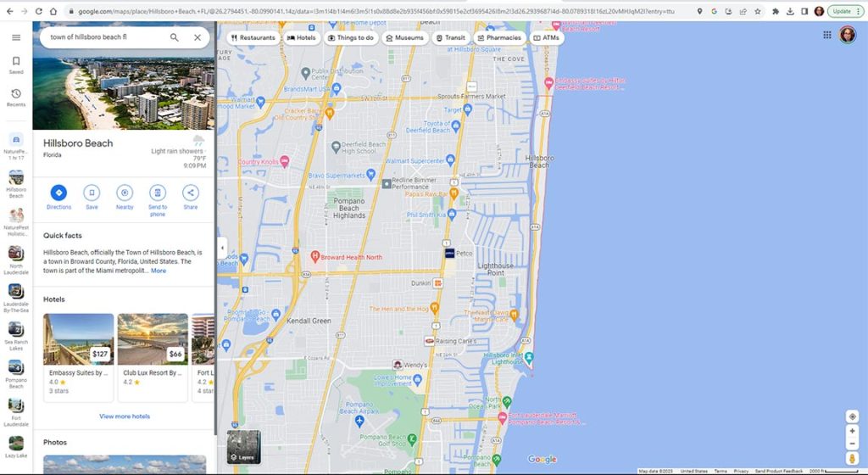
Task: Click the browser home icon
Action: (53, 11)
